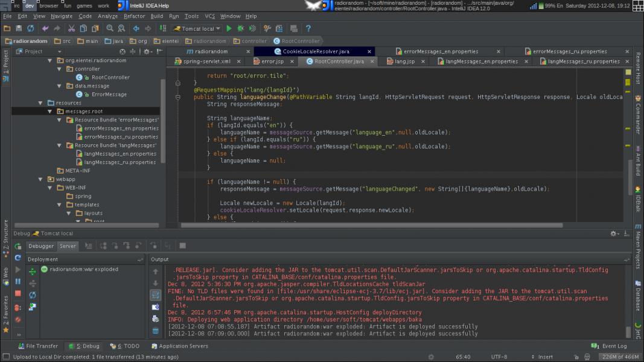Open the File Transfer tool window button
This screenshot has height=362, width=644.
pyautogui.click(x=38, y=346)
